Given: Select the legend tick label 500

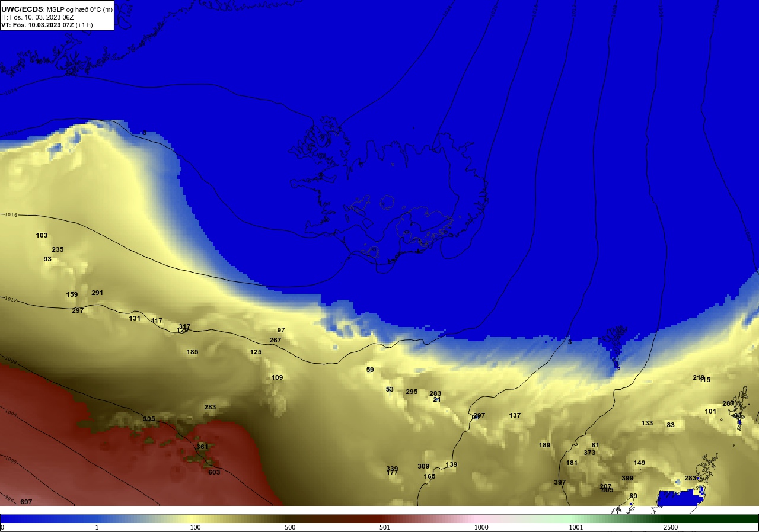Looking at the screenshot, I should (x=290, y=527).
